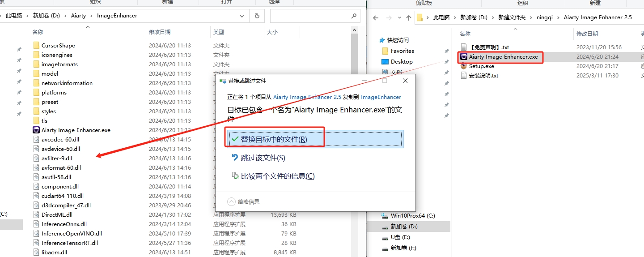Image resolution: width=644 pixels, height=257 pixels.
Task: Click the compare files icon in dialog
Action: coord(235,176)
